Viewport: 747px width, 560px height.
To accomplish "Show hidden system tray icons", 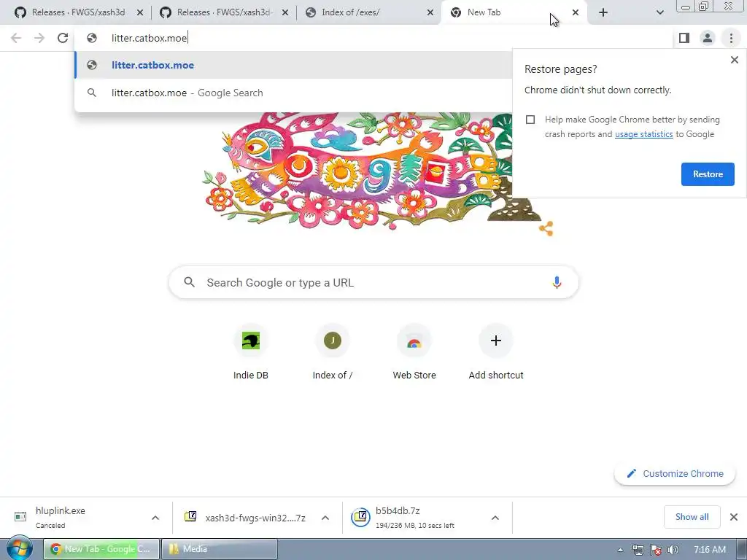I will 620,550.
